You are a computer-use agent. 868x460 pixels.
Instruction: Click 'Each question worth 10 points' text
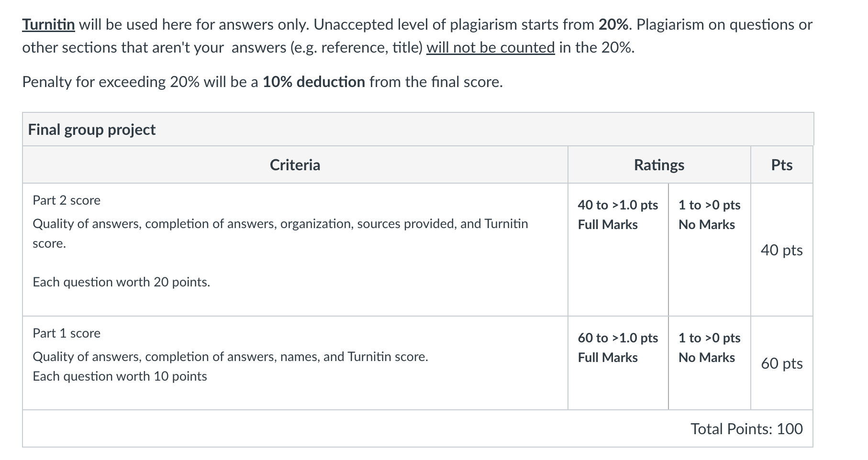pyautogui.click(x=120, y=376)
